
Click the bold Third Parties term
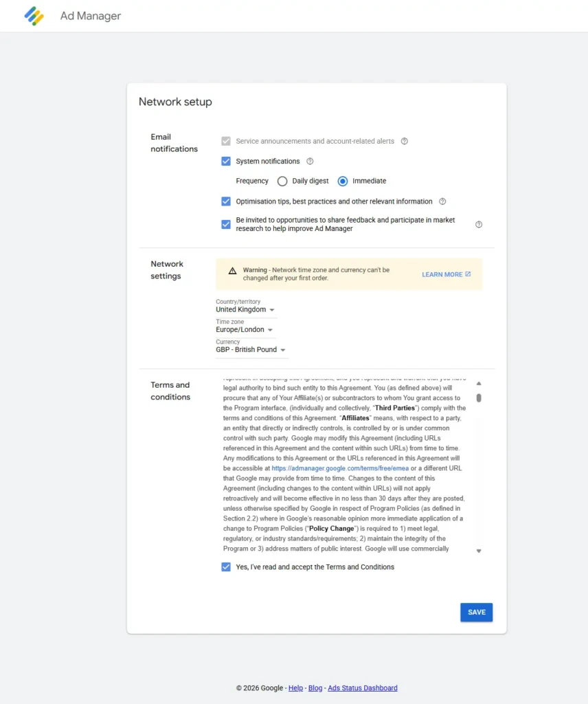395,408
